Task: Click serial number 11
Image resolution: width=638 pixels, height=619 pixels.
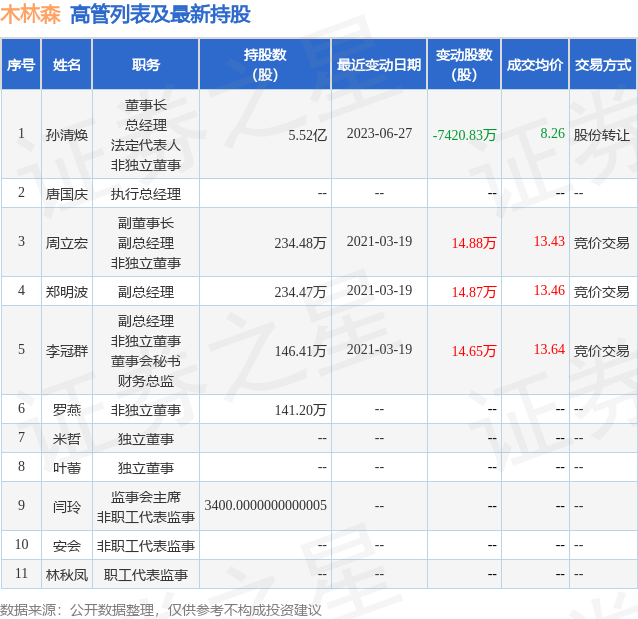Action: pyautogui.click(x=21, y=573)
